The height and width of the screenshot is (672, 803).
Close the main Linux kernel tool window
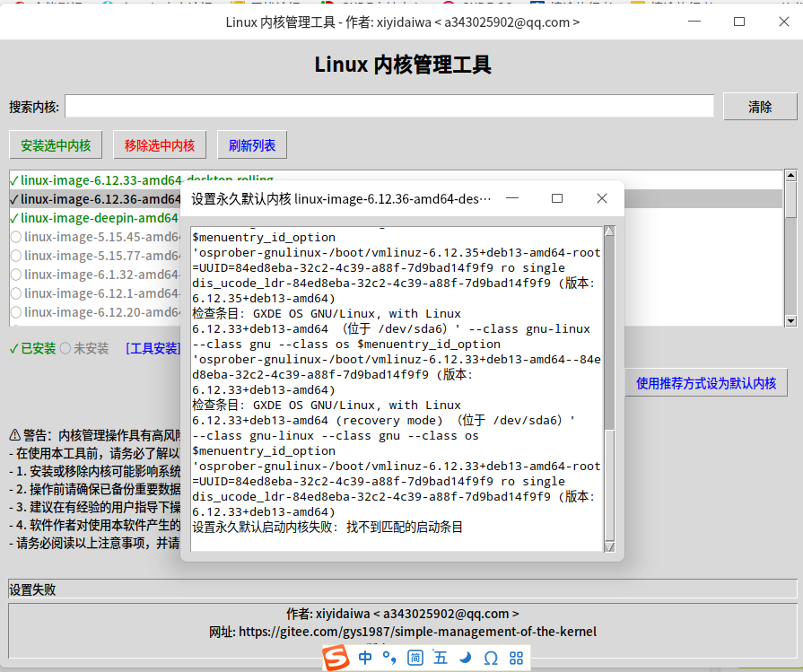[x=783, y=22]
